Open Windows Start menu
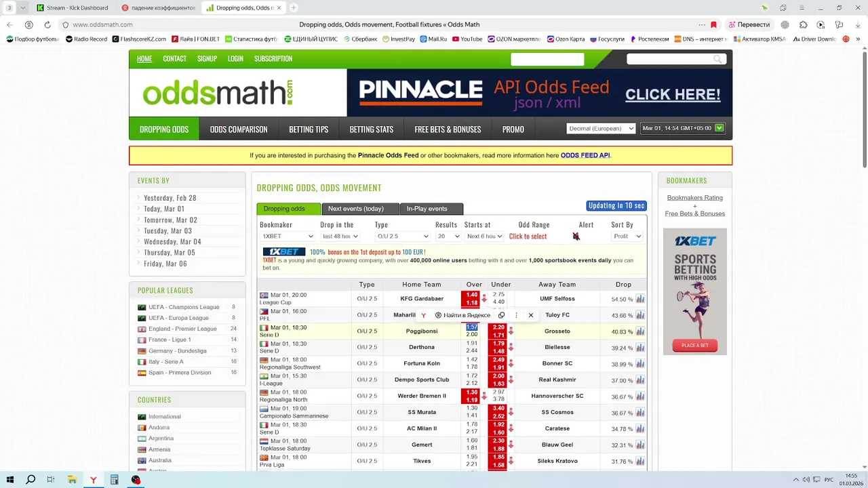868x488 pixels. (10, 479)
